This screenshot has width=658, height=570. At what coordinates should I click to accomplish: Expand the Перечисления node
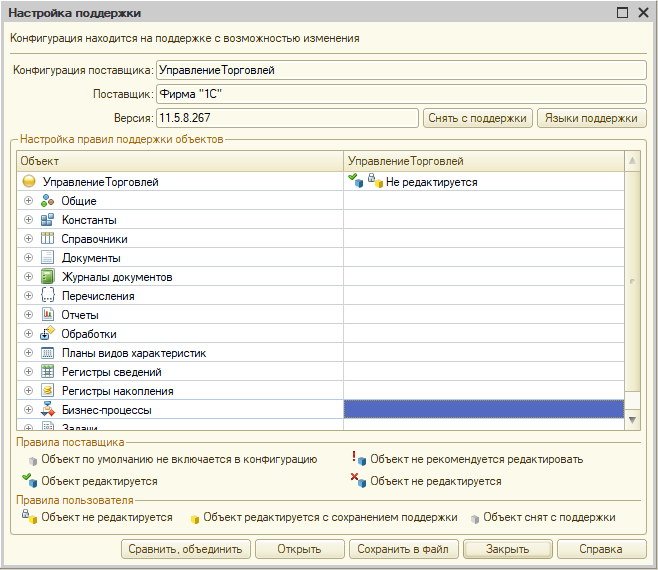click(29, 295)
